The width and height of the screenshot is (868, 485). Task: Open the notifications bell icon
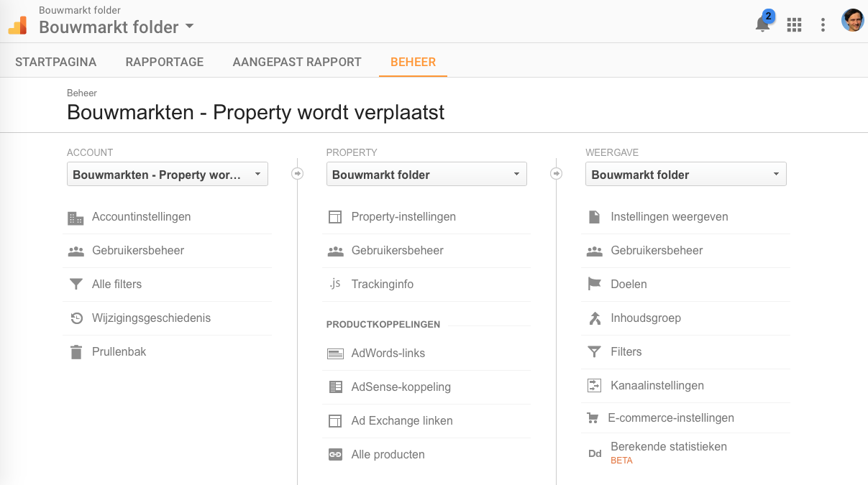point(762,24)
